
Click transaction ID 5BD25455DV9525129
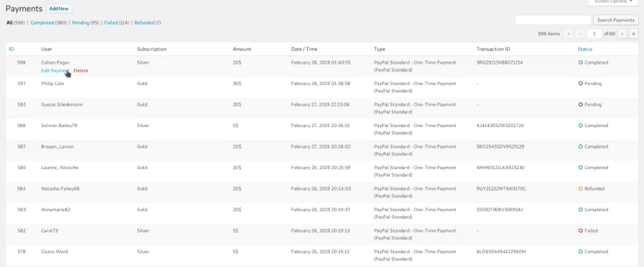pyautogui.click(x=500, y=147)
